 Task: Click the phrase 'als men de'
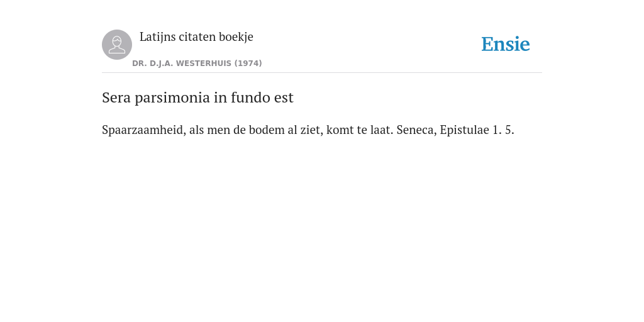point(217,130)
